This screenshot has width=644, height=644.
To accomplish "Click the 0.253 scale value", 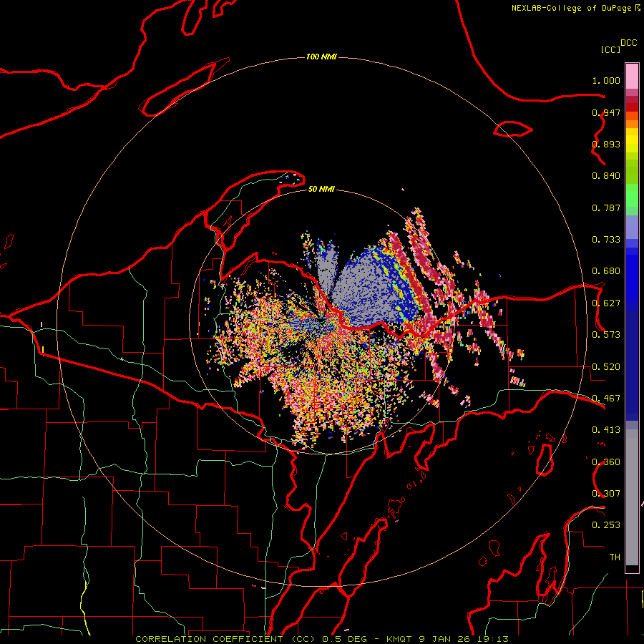I will 606,525.
